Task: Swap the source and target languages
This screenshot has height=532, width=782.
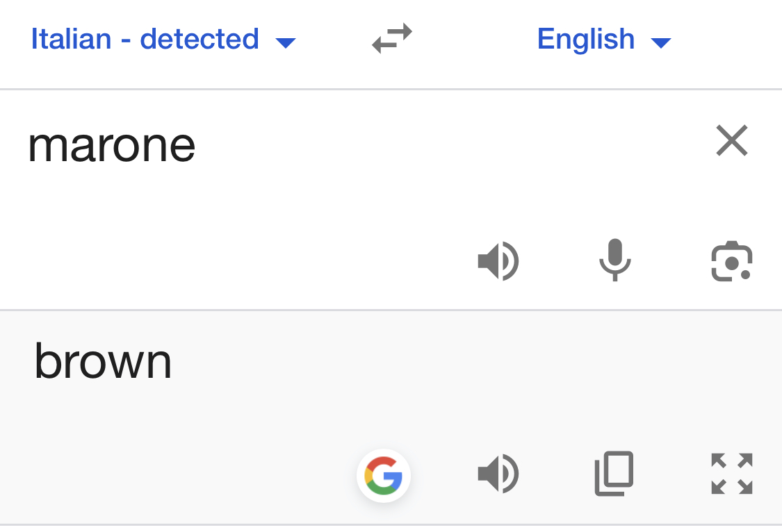Action: 392,39
